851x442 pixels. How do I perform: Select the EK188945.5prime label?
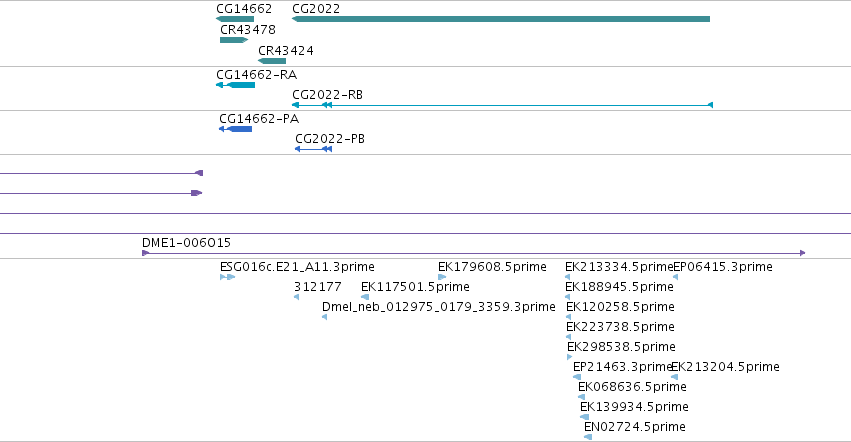pyautogui.click(x=619, y=286)
